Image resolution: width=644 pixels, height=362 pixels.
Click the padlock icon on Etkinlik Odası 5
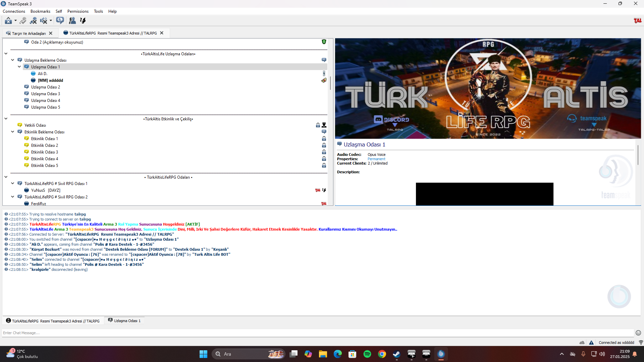point(324,165)
